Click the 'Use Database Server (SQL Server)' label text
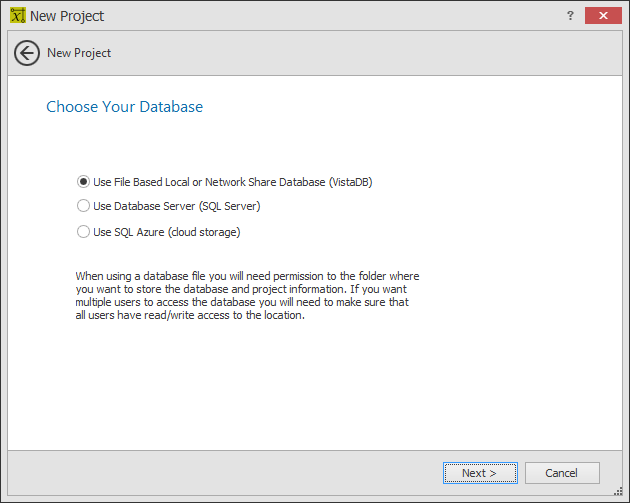The image size is (630, 503). [177, 206]
